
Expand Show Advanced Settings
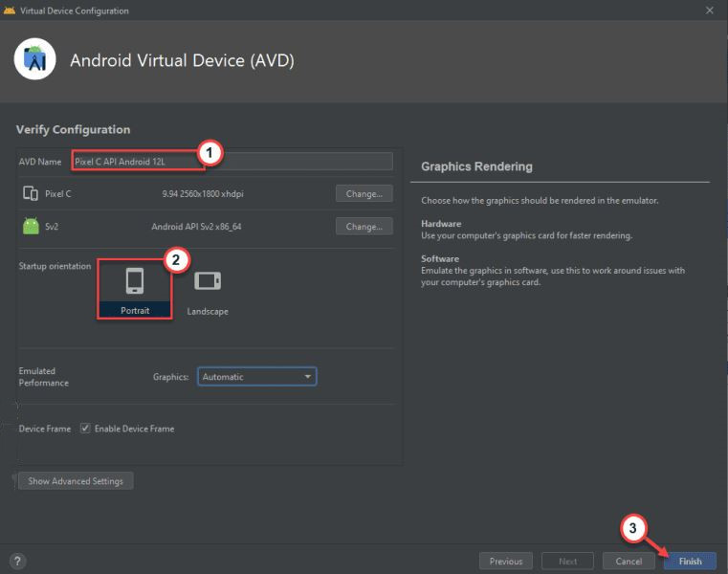pyautogui.click(x=76, y=481)
